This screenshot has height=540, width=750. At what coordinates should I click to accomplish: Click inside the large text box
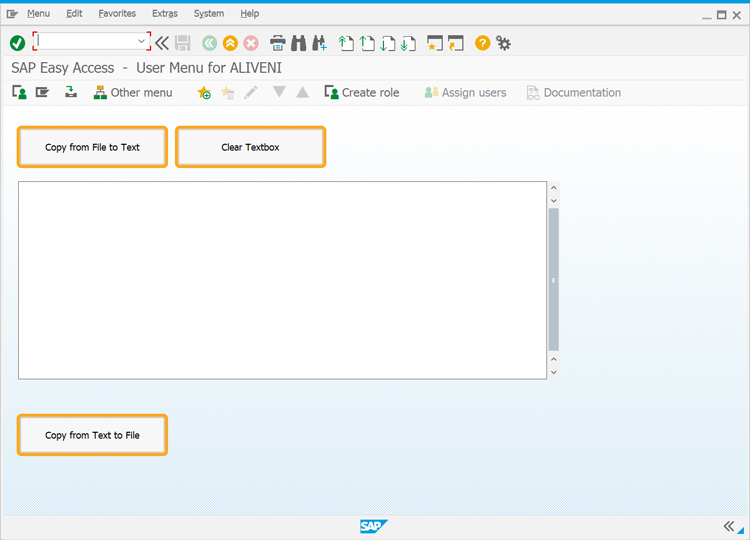282,280
